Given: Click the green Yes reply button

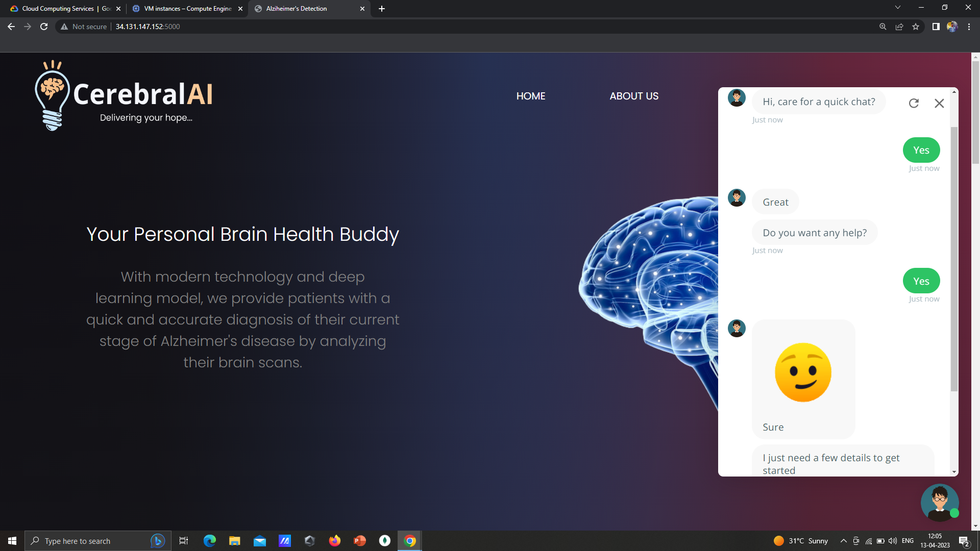Looking at the screenshot, I should (921, 149).
